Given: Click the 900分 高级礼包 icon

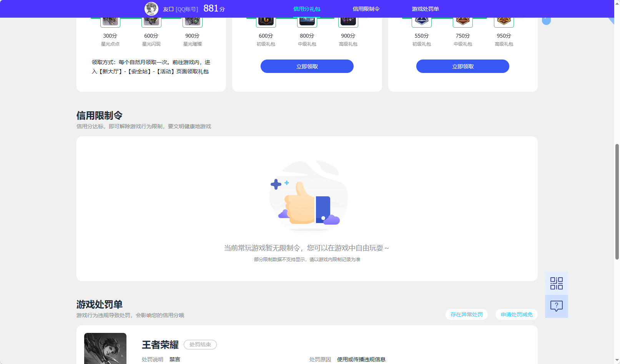Looking at the screenshot, I should pyautogui.click(x=348, y=21).
